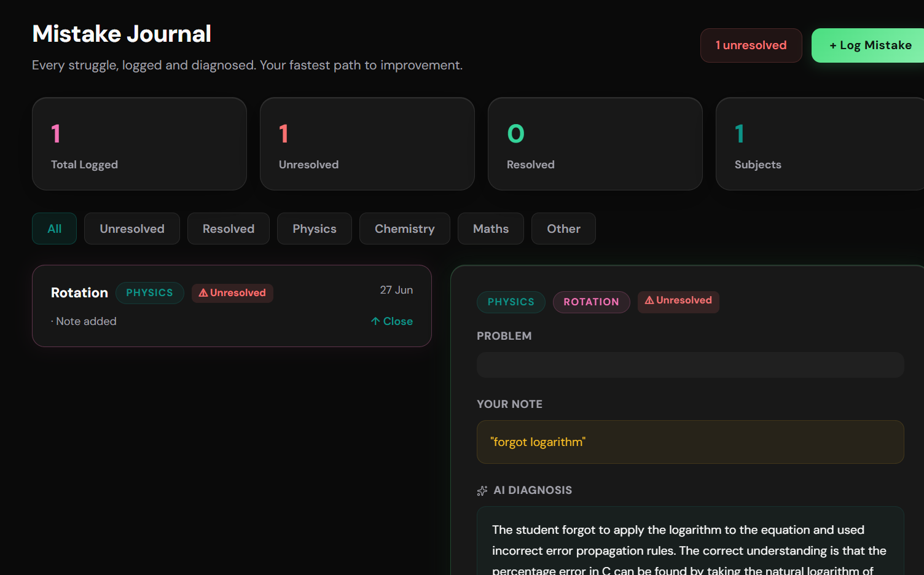924x575 pixels.
Task: Click PHYSICS tag on Rotation card
Action: [150, 293]
